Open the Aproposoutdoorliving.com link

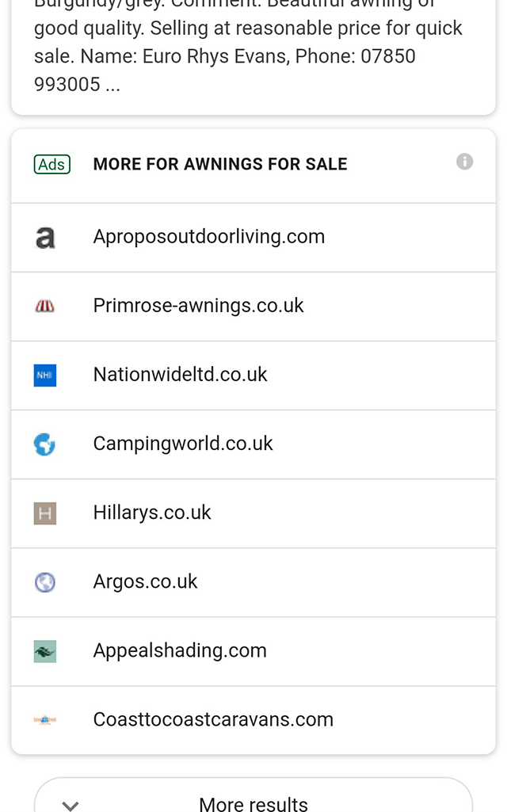[209, 237]
